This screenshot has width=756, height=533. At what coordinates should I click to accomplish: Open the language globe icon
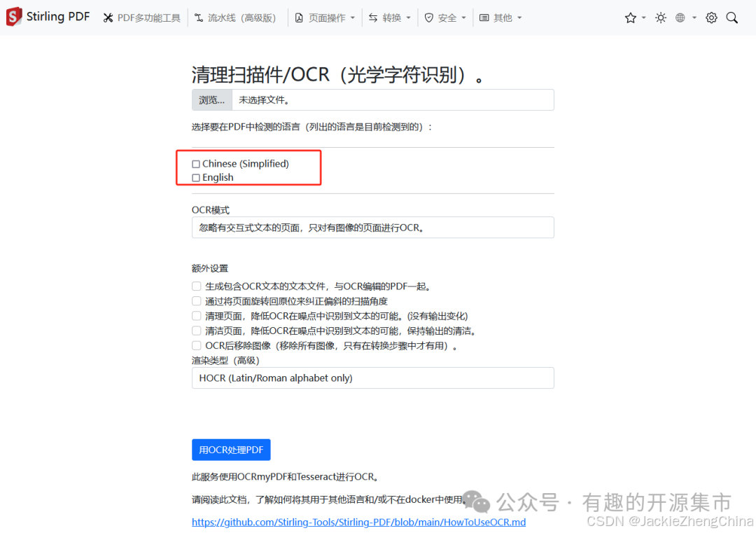680,18
